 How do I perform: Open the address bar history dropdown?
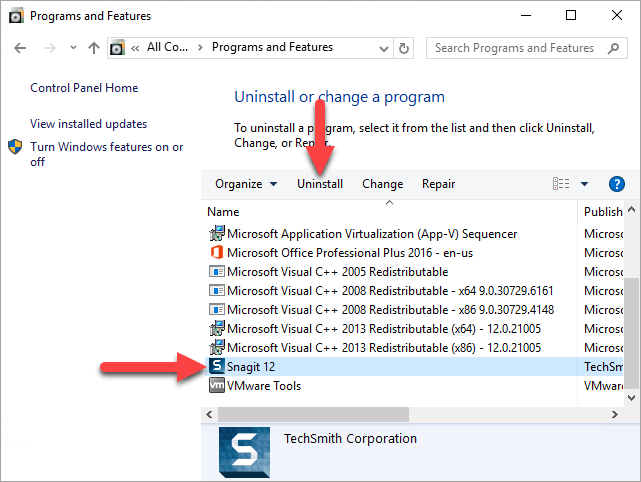(382, 48)
